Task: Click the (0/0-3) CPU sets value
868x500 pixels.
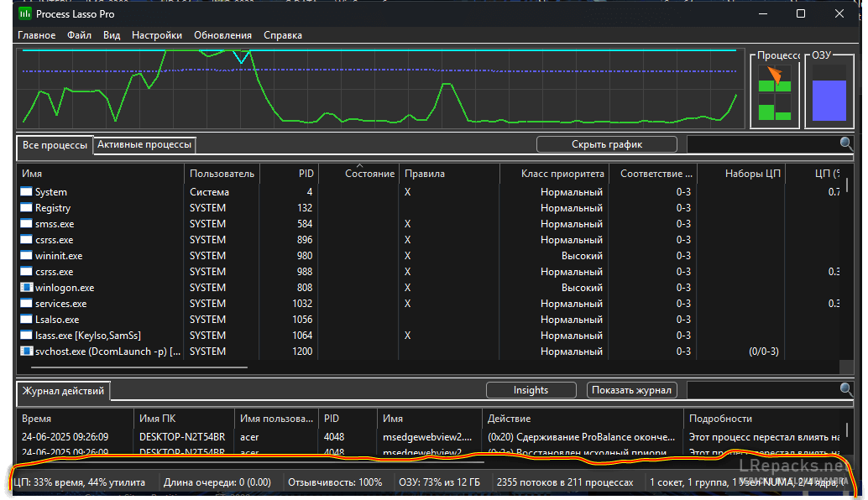Action: click(x=763, y=352)
